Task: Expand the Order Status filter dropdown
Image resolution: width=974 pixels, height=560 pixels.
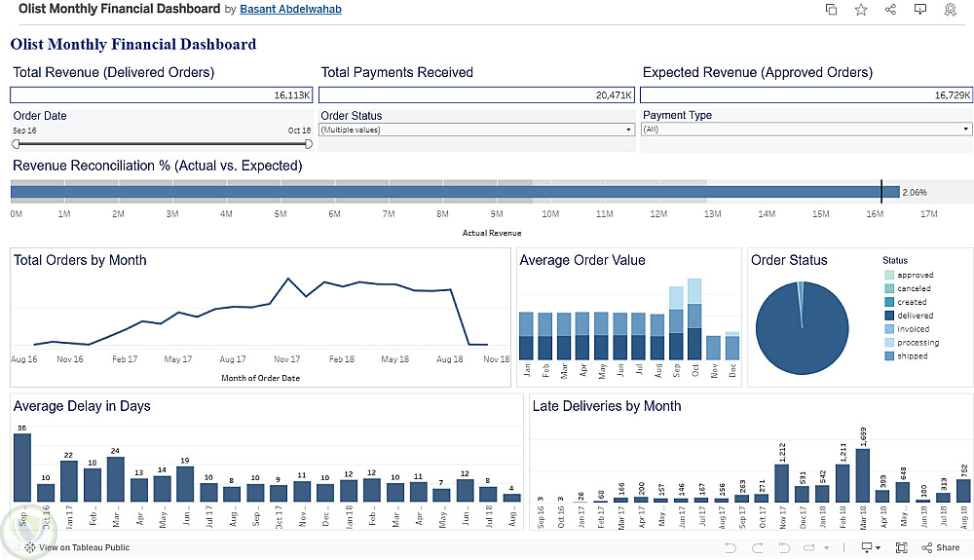Action: [629, 130]
